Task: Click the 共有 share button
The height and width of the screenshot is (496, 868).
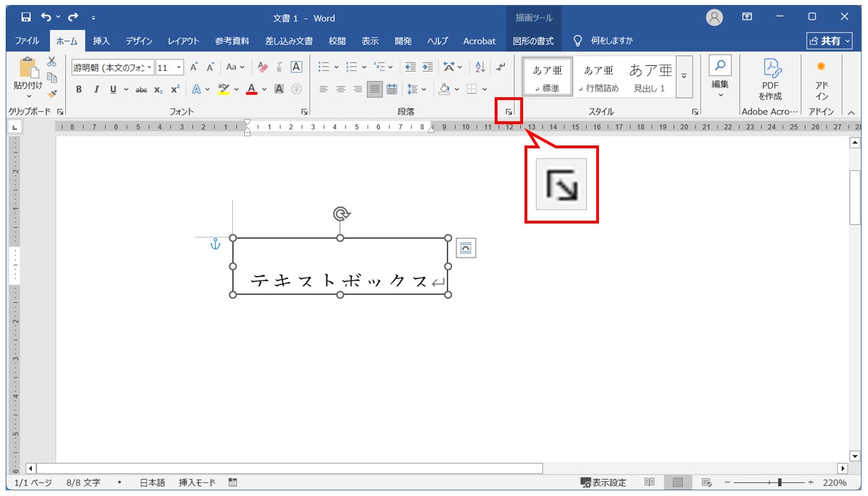Action: tap(830, 41)
